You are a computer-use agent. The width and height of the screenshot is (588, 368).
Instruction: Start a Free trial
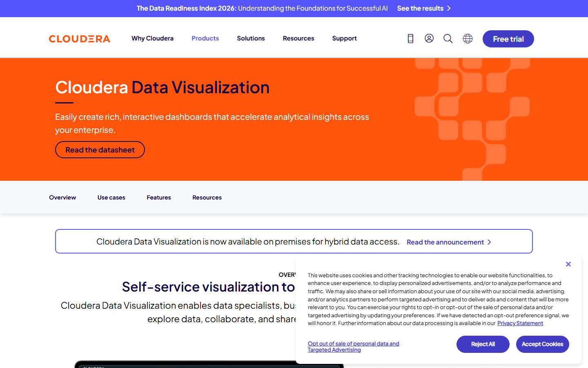[508, 39]
